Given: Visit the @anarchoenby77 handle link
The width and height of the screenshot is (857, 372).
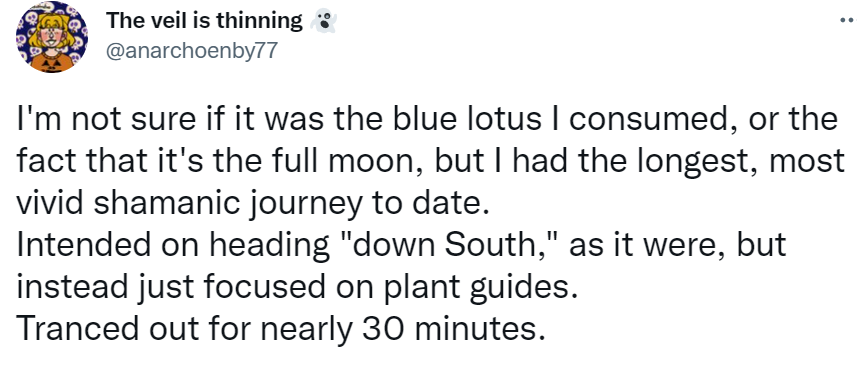Looking at the screenshot, I should coord(192,51).
